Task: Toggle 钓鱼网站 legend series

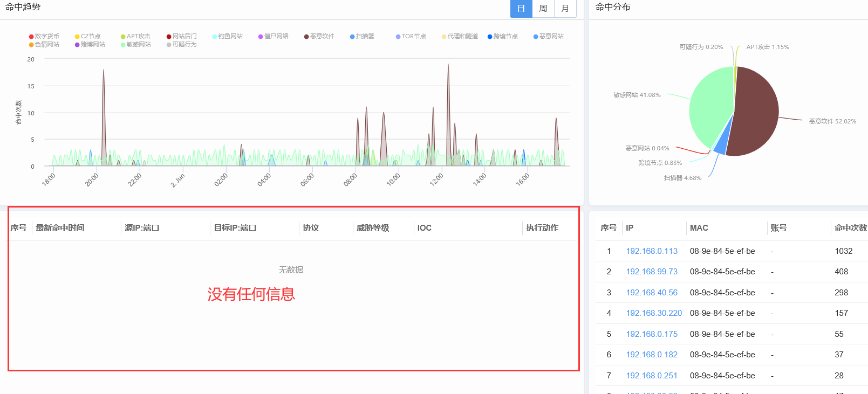Action: 228,36
